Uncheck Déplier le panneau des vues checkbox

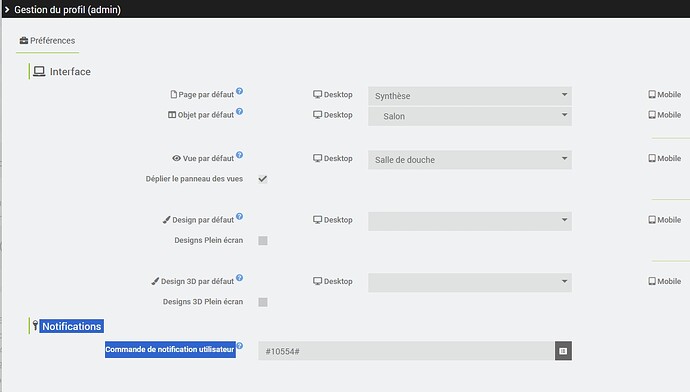pyautogui.click(x=263, y=179)
